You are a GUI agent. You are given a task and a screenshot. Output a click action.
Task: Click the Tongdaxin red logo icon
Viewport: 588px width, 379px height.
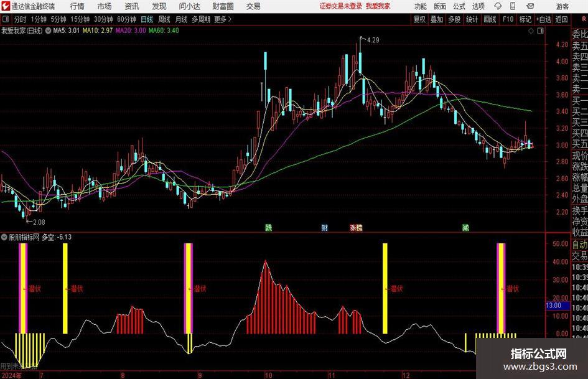pyautogui.click(x=6, y=6)
